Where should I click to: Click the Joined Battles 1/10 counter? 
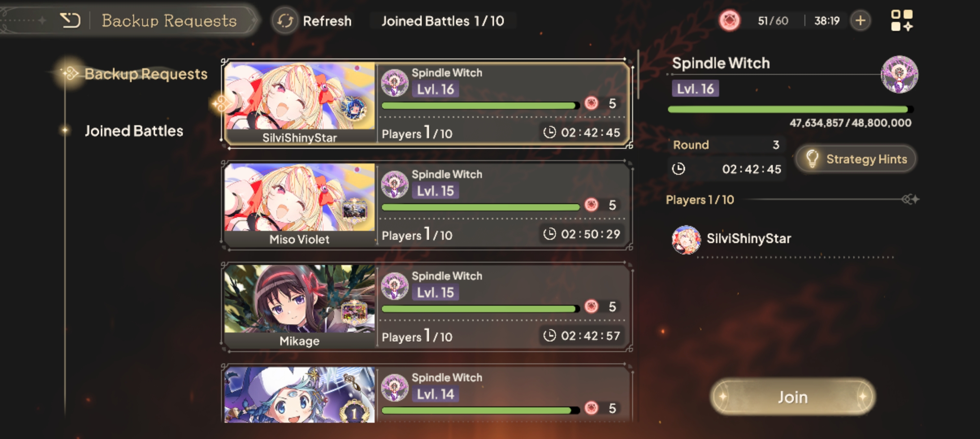click(442, 21)
